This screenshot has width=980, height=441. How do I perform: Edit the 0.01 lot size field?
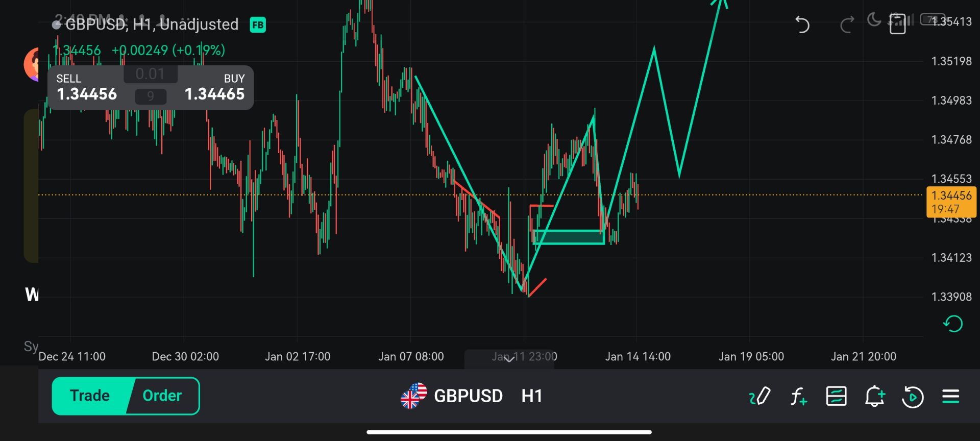pyautogui.click(x=150, y=74)
